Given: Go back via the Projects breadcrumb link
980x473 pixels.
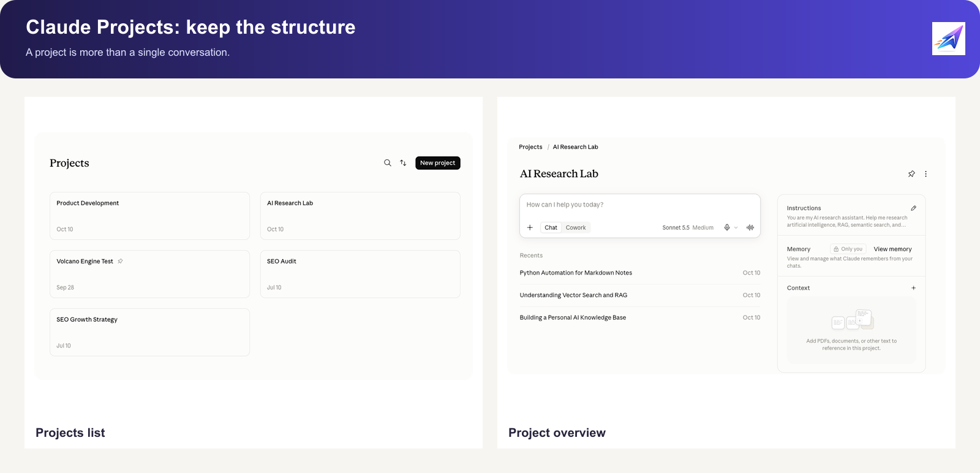Looking at the screenshot, I should 530,147.
